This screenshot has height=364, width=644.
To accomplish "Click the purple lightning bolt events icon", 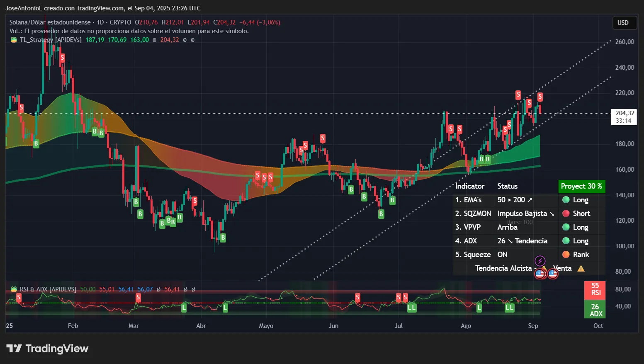I will tap(540, 261).
